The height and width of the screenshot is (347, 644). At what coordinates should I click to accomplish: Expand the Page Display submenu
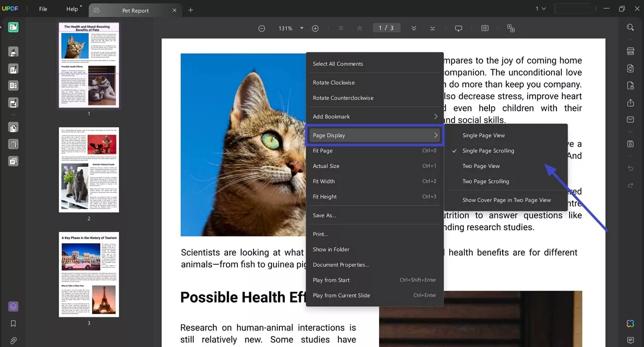pyautogui.click(x=375, y=135)
